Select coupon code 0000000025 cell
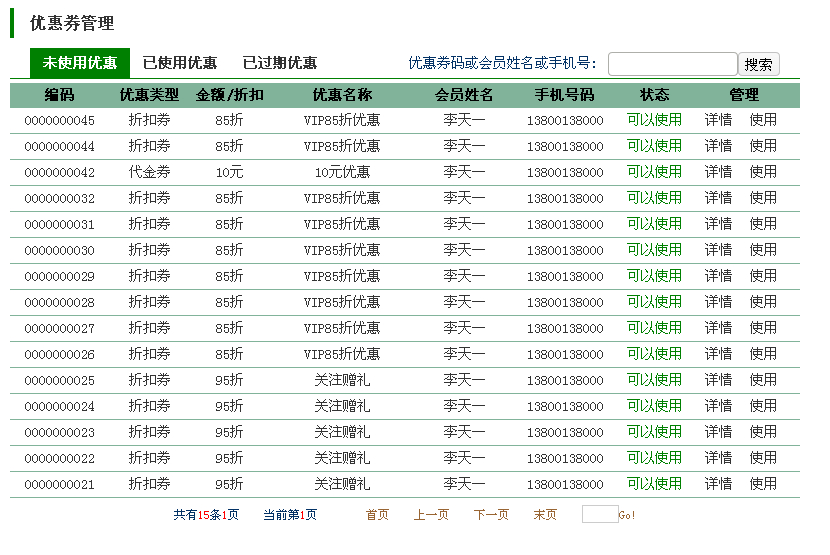This screenshot has width=830, height=555. coord(59,380)
